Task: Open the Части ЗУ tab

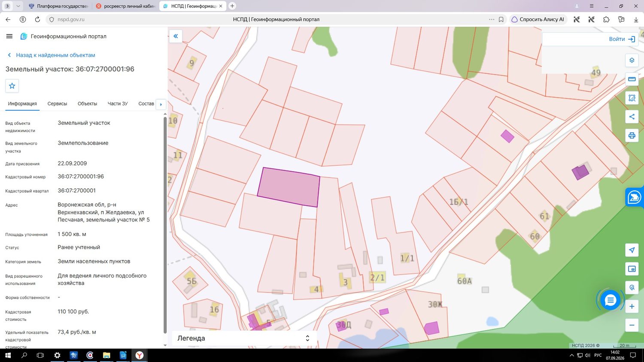Action: (x=118, y=104)
